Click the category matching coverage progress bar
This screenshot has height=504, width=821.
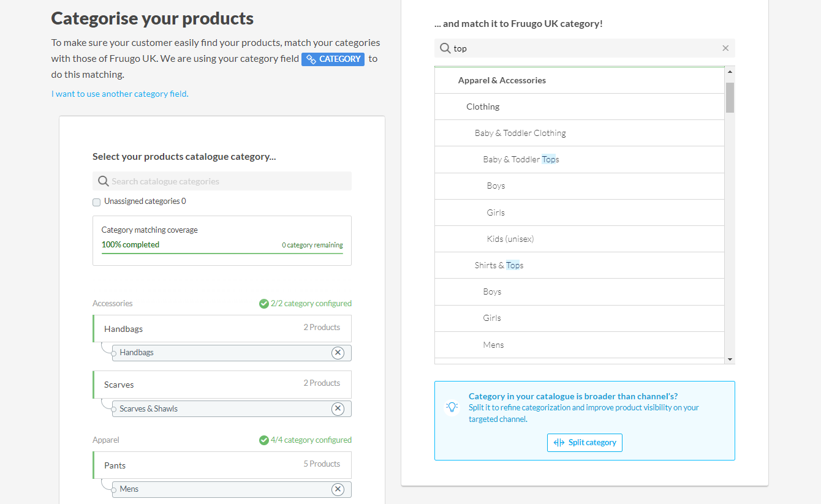click(x=222, y=253)
